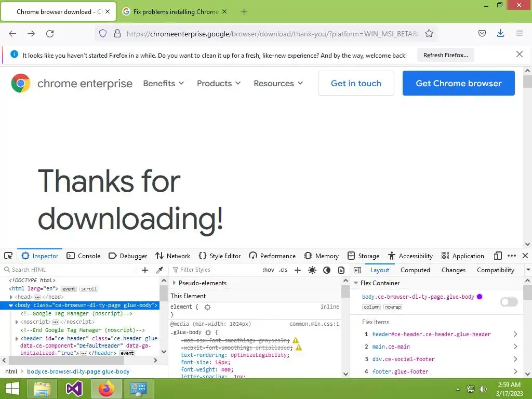
Task: Close the developer tools panel
Action: point(525,256)
